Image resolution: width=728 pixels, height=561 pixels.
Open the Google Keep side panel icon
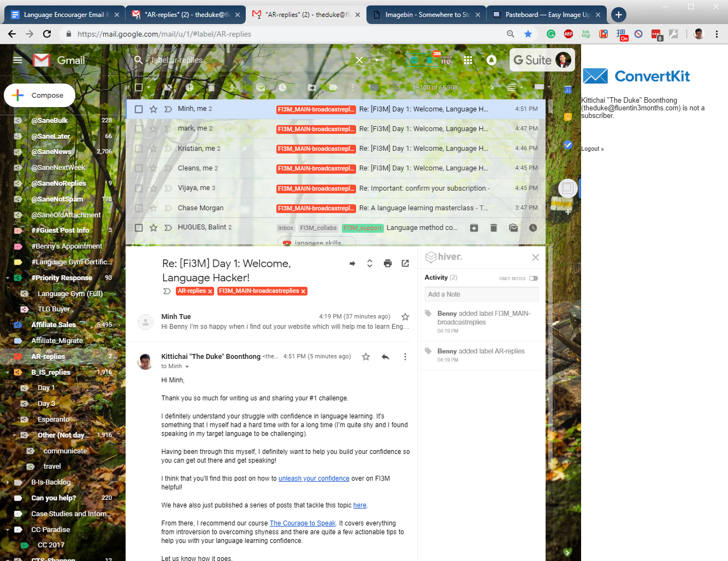(568, 117)
